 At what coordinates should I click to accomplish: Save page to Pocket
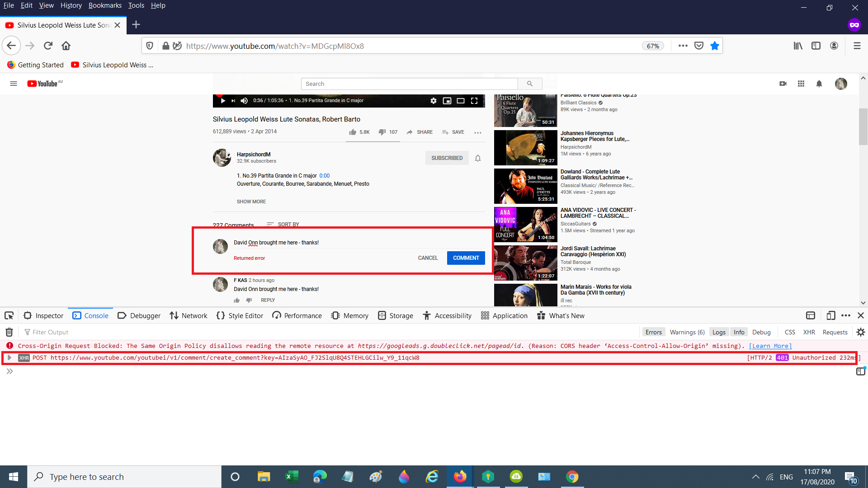pyautogui.click(x=699, y=46)
